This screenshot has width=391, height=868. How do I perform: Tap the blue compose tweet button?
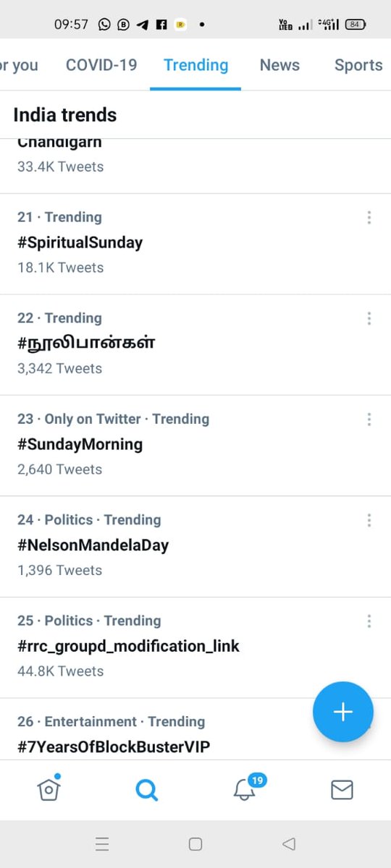(x=343, y=712)
